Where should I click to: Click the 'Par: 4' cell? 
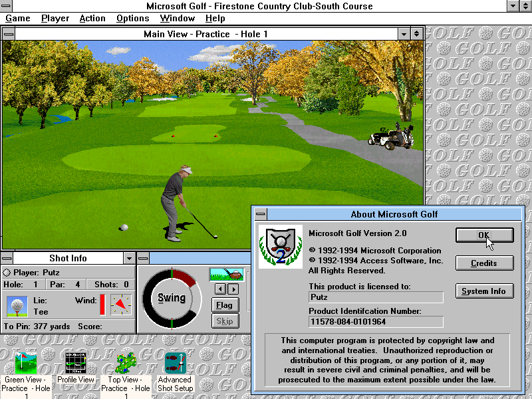coord(65,285)
